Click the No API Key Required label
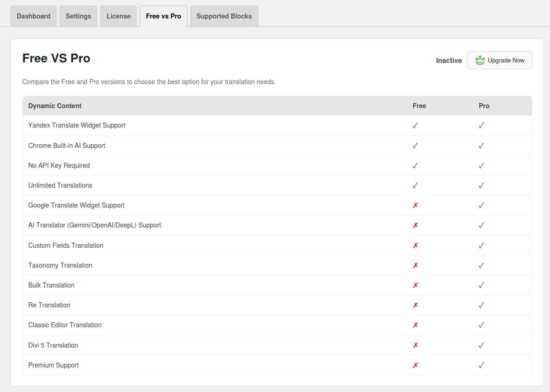This screenshot has width=550, height=392. (x=59, y=165)
